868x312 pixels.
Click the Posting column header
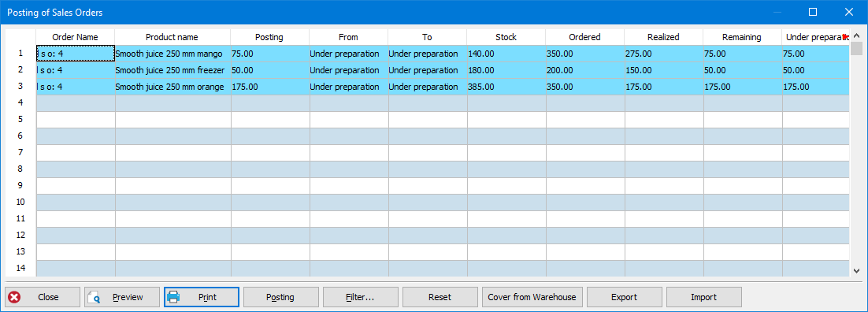pyautogui.click(x=269, y=37)
